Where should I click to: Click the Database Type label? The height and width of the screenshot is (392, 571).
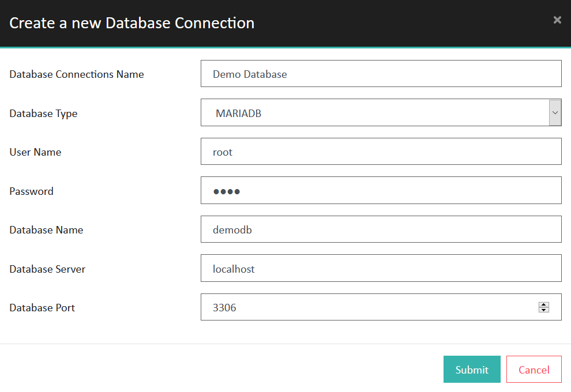point(43,114)
